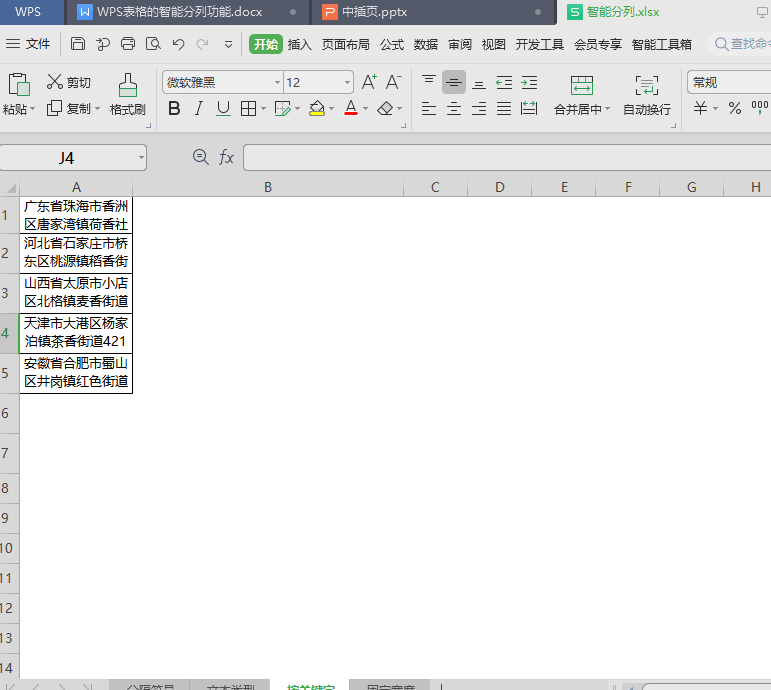Click the Wrap Text (自动换行) icon
The image size is (771, 690).
[x=647, y=85]
